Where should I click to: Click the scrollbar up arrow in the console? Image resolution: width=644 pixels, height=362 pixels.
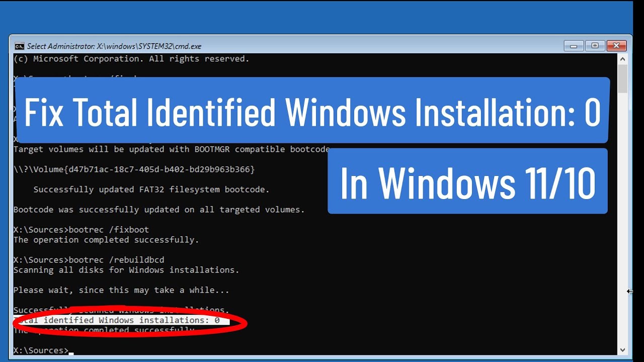pyautogui.click(x=622, y=59)
